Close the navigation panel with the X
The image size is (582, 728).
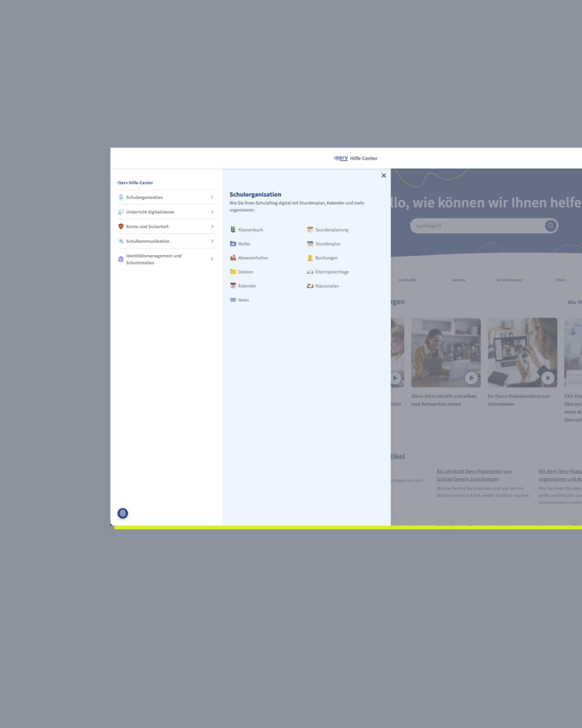tap(383, 176)
